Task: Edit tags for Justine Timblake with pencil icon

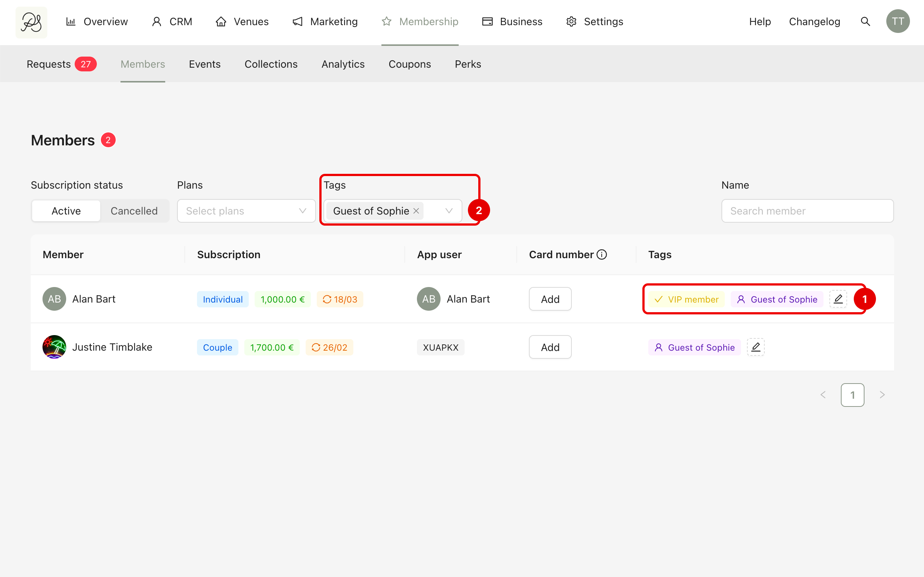Action: 755,347
